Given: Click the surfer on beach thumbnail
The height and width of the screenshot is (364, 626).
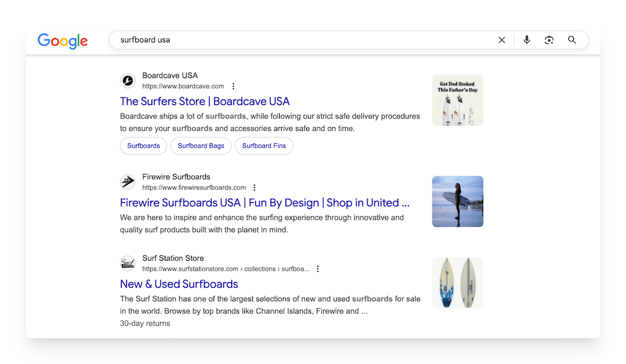Looking at the screenshot, I should tap(458, 201).
